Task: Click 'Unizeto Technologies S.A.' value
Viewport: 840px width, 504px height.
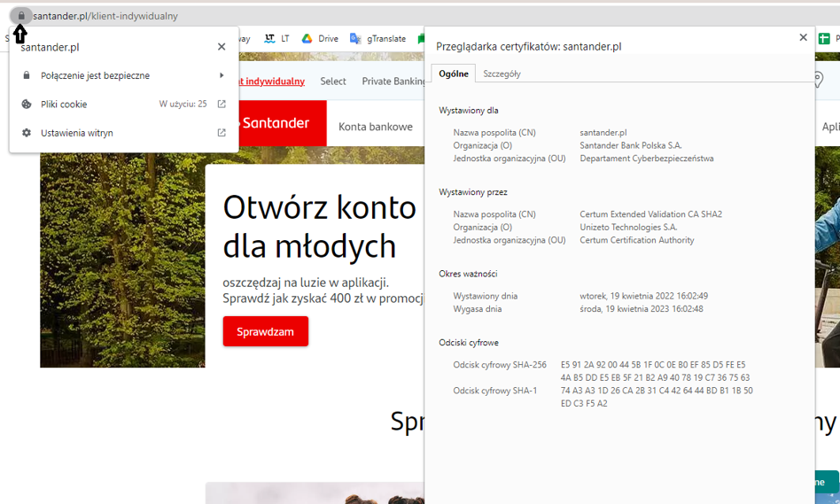Action: pos(628,227)
